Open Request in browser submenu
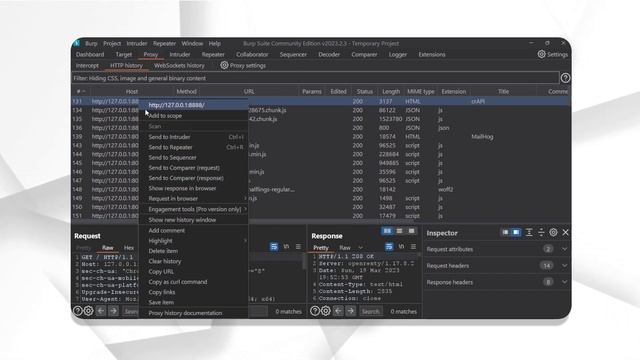 194,198
